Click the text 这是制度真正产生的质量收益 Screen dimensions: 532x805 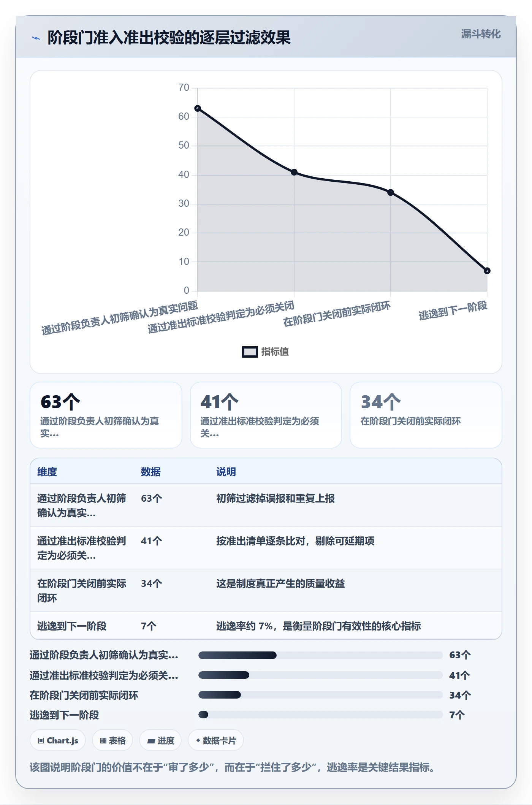(280, 583)
